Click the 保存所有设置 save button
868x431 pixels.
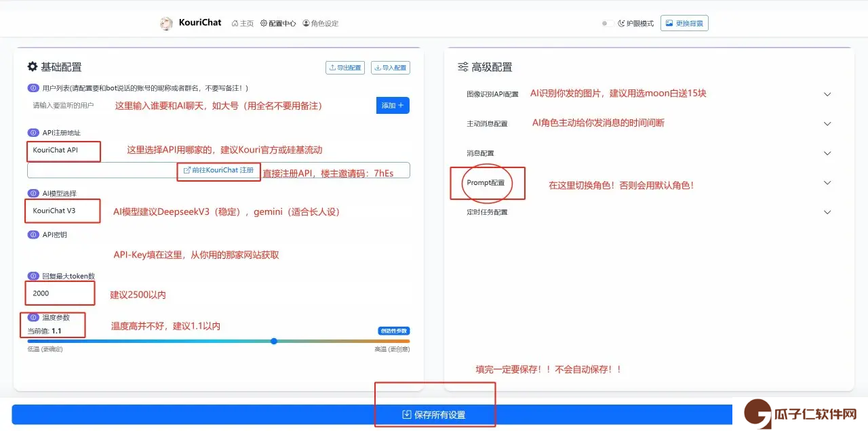coord(434,415)
